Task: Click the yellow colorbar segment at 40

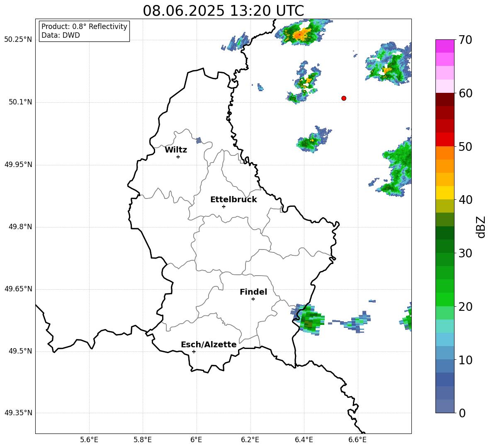Action: [445, 193]
